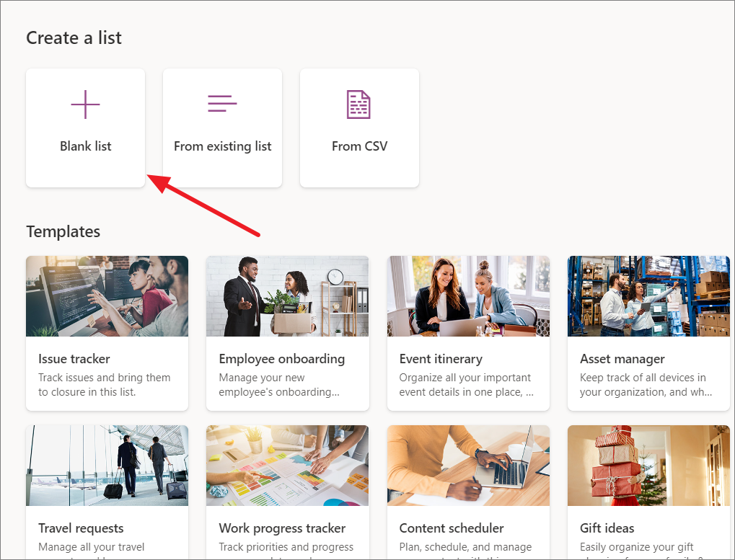Click the Content scheduler title

452,528
